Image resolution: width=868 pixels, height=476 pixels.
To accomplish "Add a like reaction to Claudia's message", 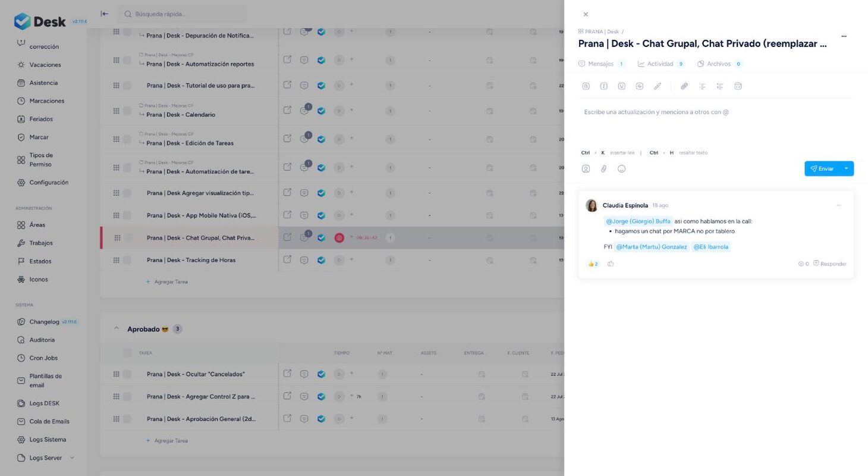I will pyautogui.click(x=611, y=264).
